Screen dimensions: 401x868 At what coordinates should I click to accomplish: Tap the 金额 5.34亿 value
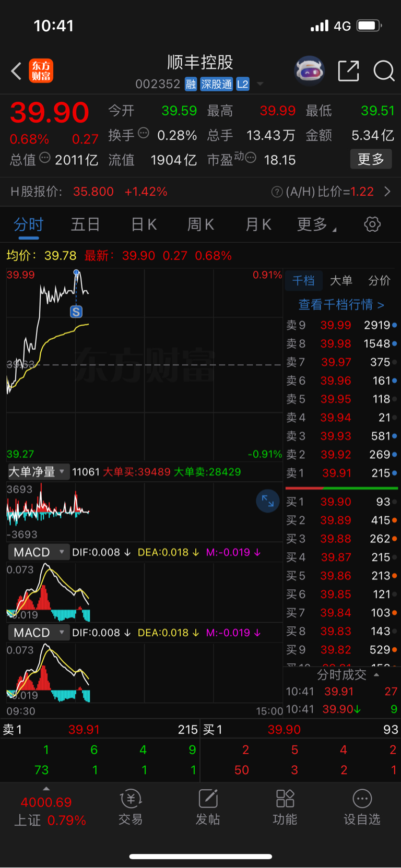click(372, 136)
